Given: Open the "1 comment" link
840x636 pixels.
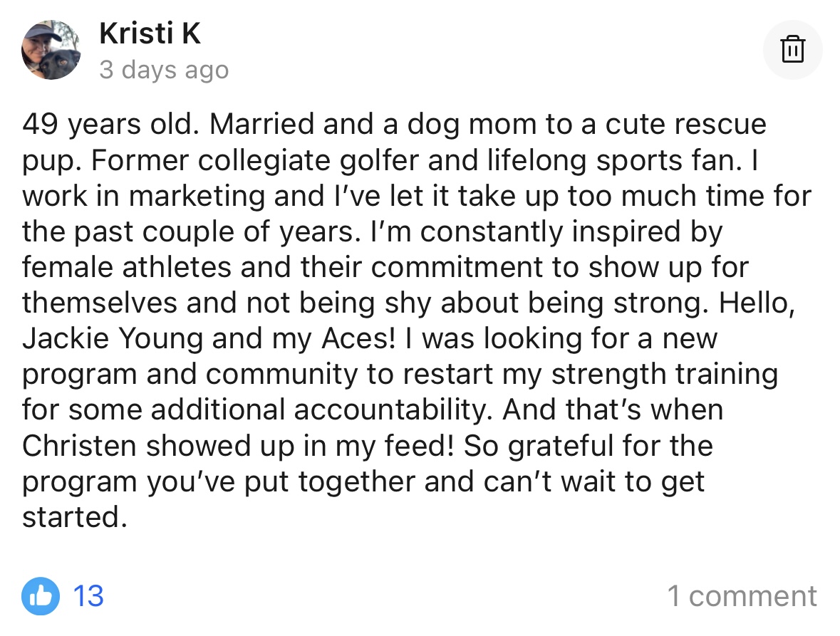Looking at the screenshot, I should click(x=742, y=596).
